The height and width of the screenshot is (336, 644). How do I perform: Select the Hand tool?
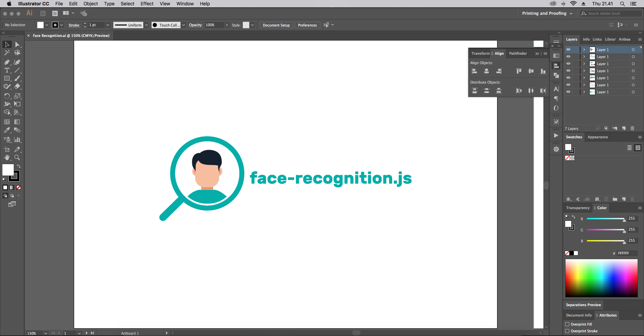point(7,157)
